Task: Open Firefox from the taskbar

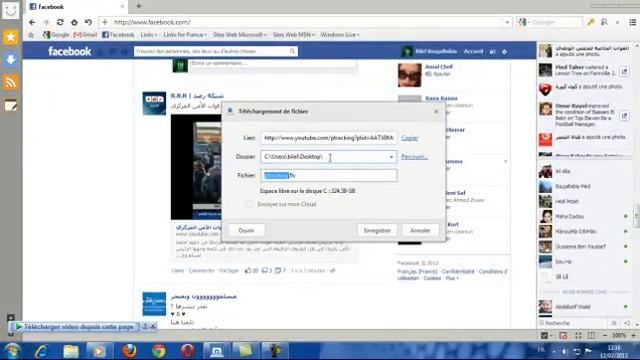Action: 129,351
